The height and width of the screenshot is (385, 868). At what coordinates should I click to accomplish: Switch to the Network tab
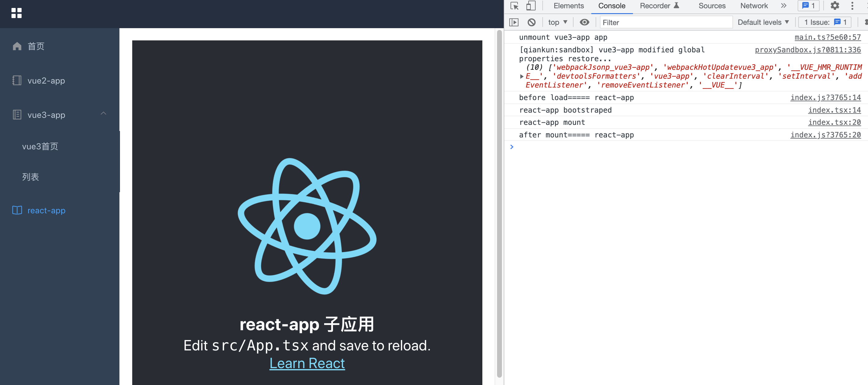[754, 6]
